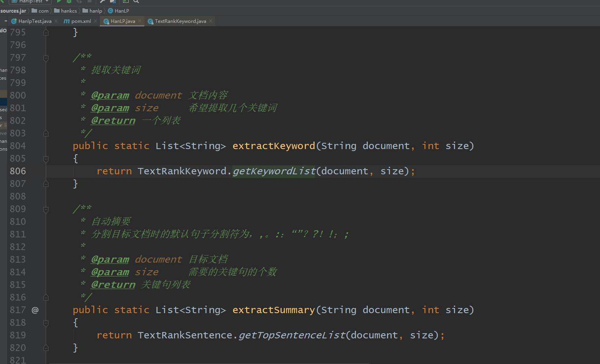Click the TextRankKeyword class reference
This screenshot has height=364, width=600.
pos(182,171)
